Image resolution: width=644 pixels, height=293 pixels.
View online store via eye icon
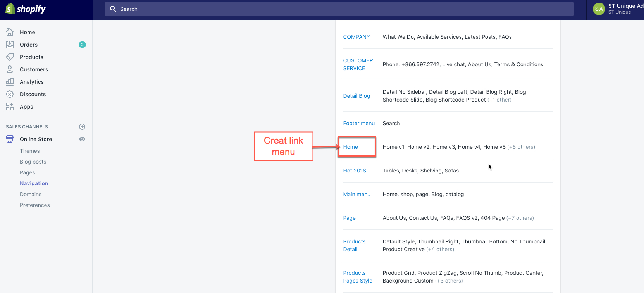(82, 139)
